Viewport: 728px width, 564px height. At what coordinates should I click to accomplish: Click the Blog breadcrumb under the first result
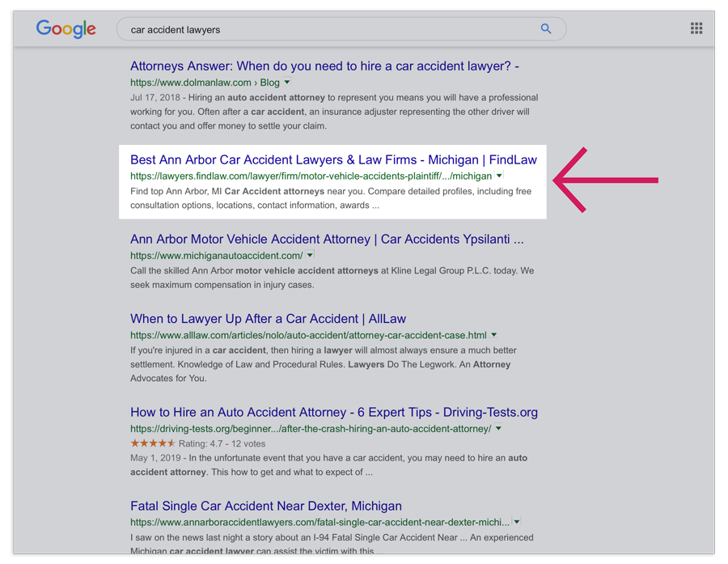tap(269, 82)
